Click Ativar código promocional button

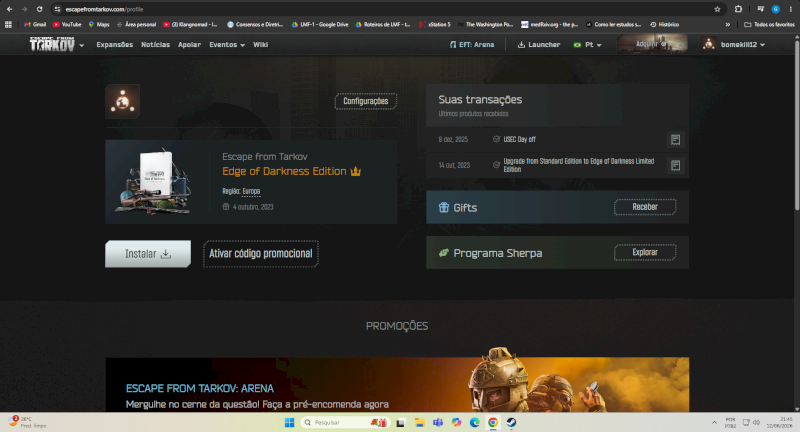pyautogui.click(x=261, y=253)
